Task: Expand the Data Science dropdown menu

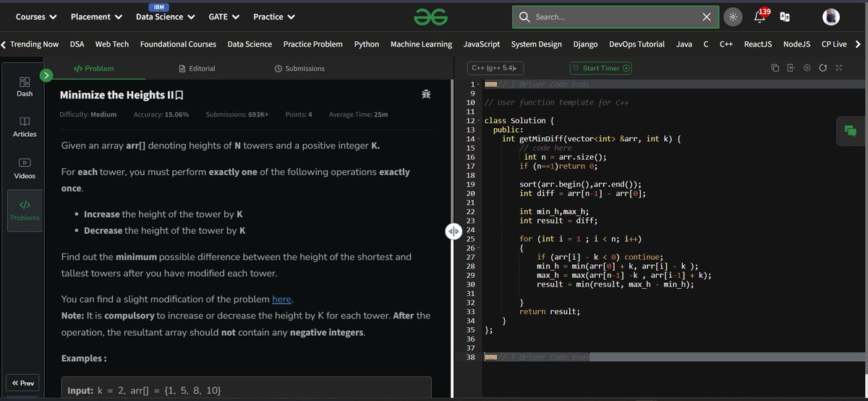Action: tap(166, 17)
